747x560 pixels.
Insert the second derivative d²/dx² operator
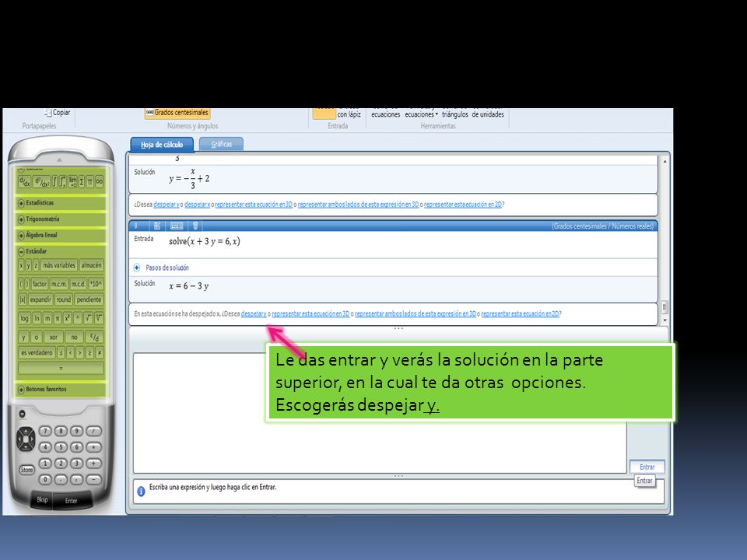click(41, 182)
